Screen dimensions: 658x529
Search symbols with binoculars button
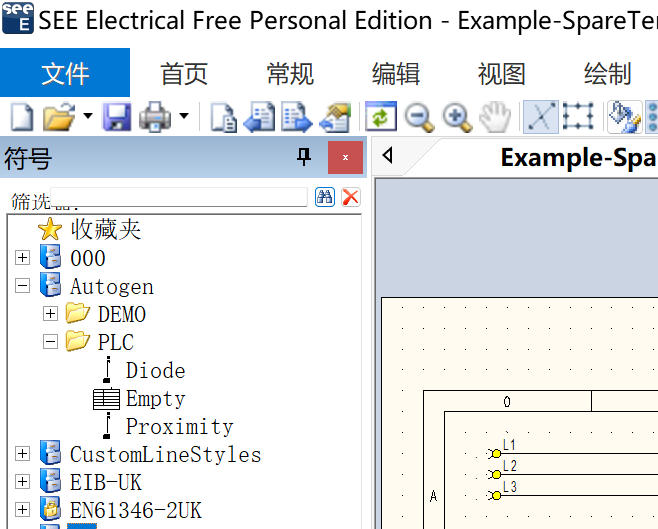tap(325, 197)
